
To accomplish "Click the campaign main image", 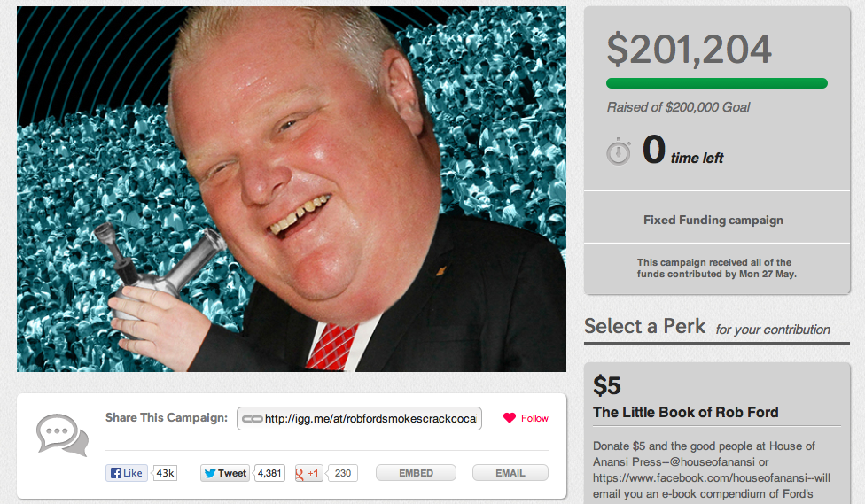I will pyautogui.click(x=292, y=189).
